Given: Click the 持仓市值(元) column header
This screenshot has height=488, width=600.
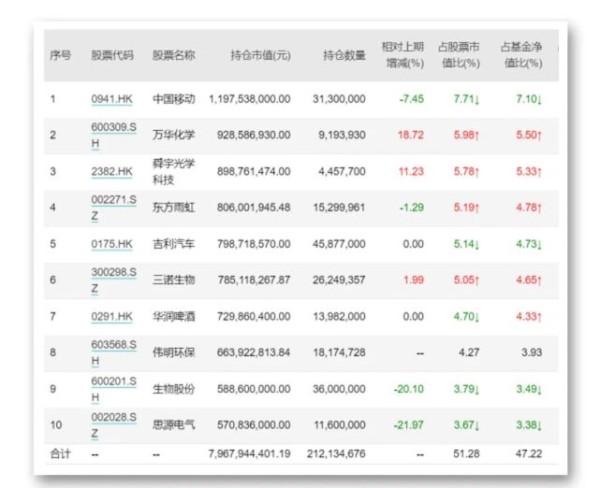Looking at the screenshot, I should click(x=261, y=55).
